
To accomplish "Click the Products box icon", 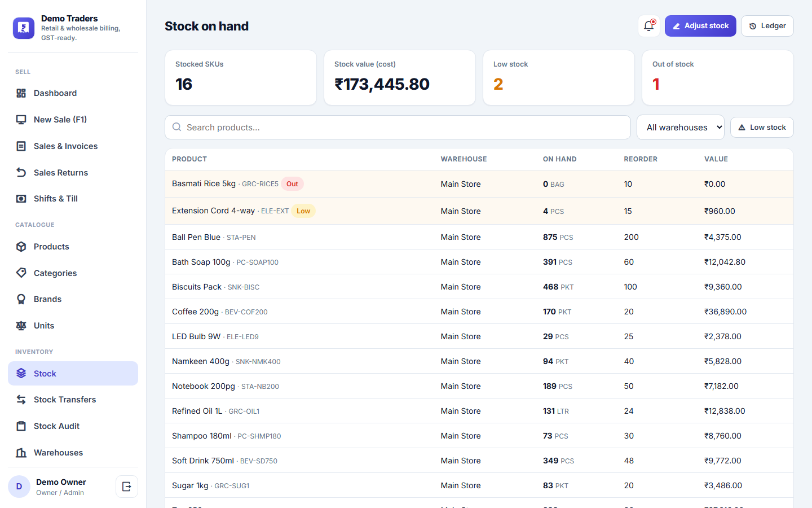I will coord(21,247).
